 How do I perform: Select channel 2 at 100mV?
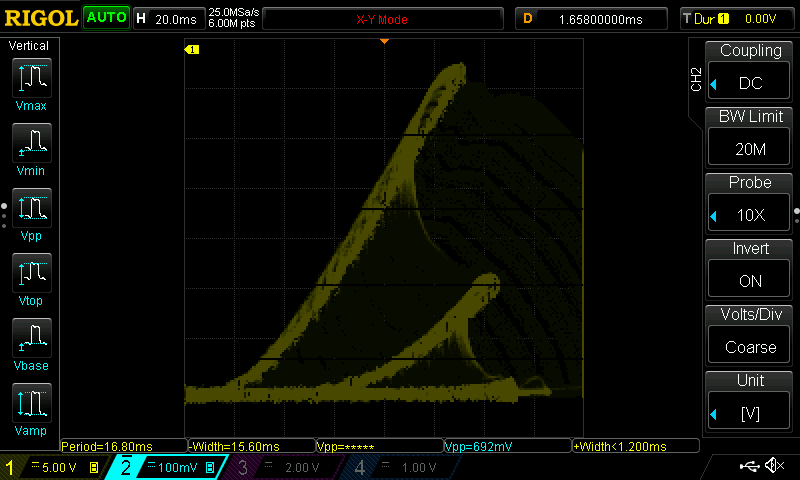(x=168, y=467)
